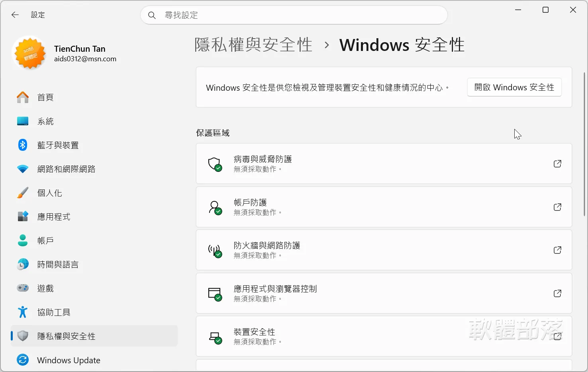This screenshot has width=588, height=372.
Task: Open external link icon for 防火牆與網路防護
Action: 558,250
